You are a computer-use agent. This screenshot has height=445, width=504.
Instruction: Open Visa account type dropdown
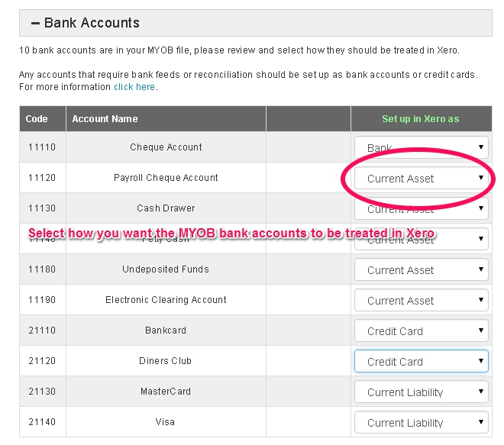pos(421,423)
